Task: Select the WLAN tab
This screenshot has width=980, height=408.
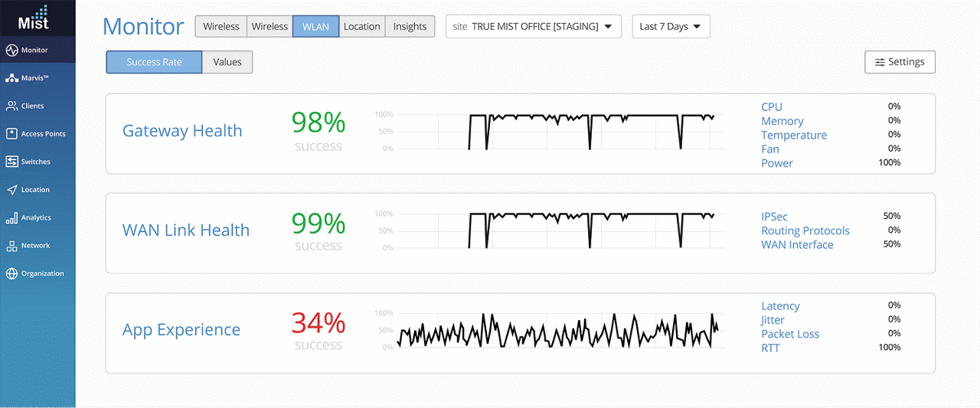Action: (315, 26)
